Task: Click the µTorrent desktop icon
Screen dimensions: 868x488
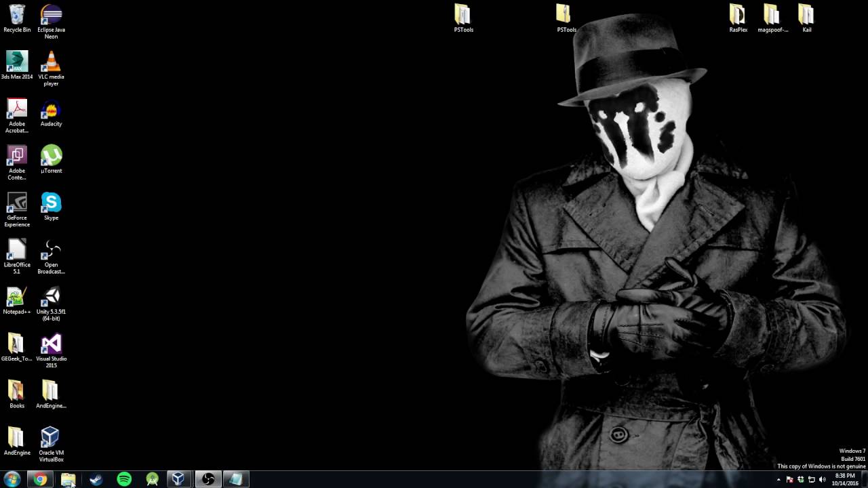Action: point(51,159)
